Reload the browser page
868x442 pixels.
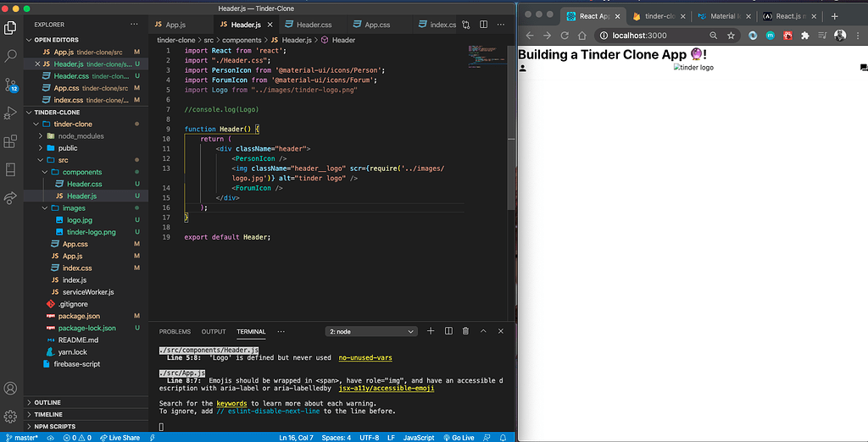pos(564,36)
